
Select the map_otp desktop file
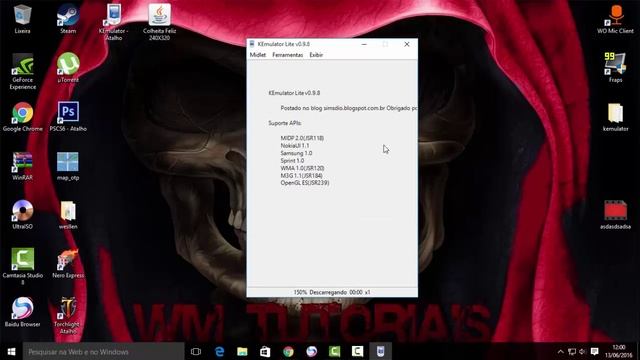tap(68, 166)
